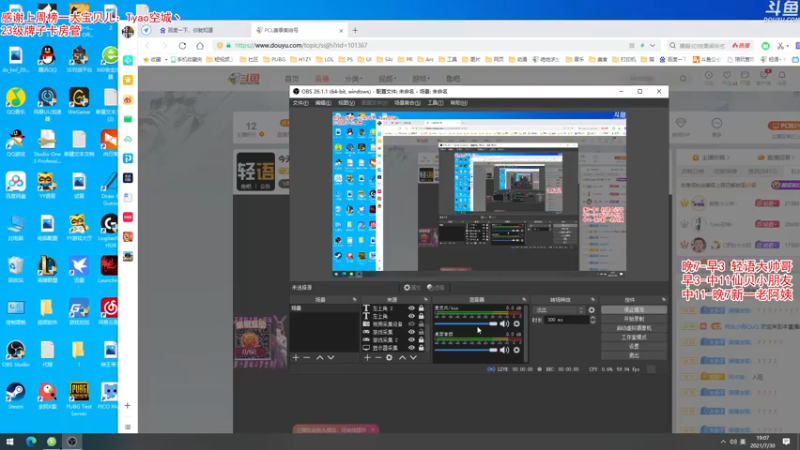Reload the browser page

pos(182,45)
